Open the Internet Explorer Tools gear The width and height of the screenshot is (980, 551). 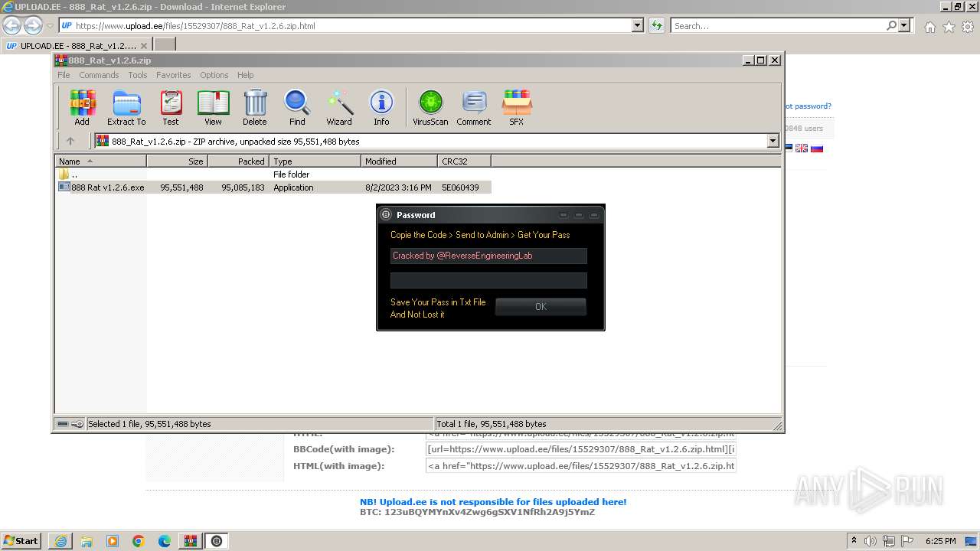(x=968, y=27)
